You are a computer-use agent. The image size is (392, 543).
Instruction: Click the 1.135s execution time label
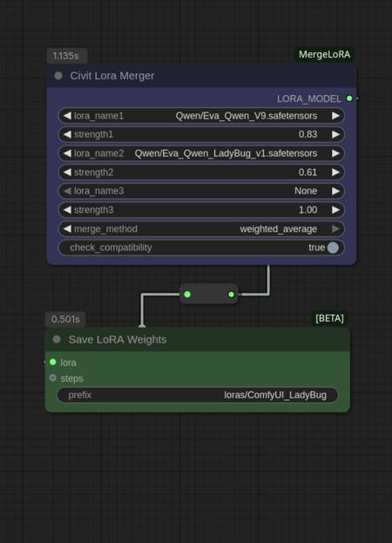[66, 56]
